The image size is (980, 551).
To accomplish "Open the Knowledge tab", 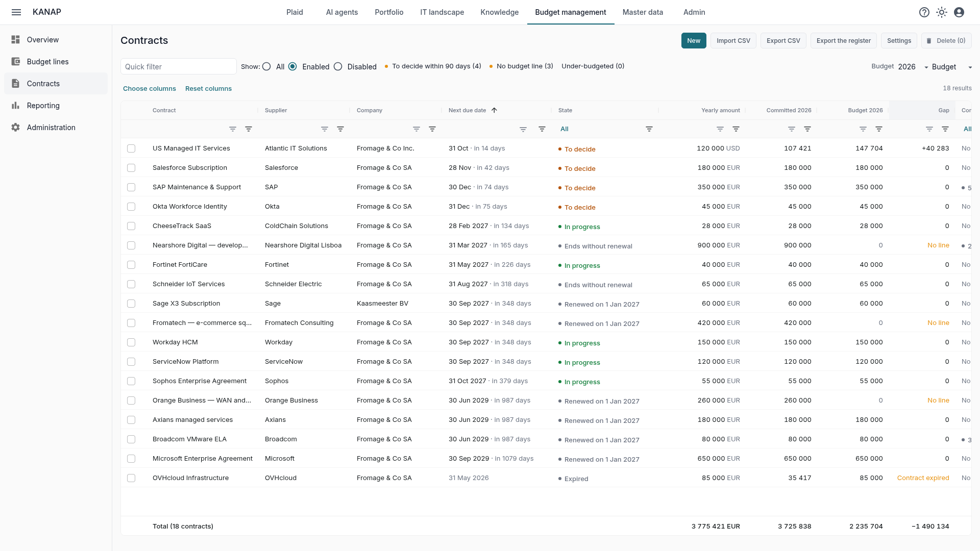I will coord(499,12).
